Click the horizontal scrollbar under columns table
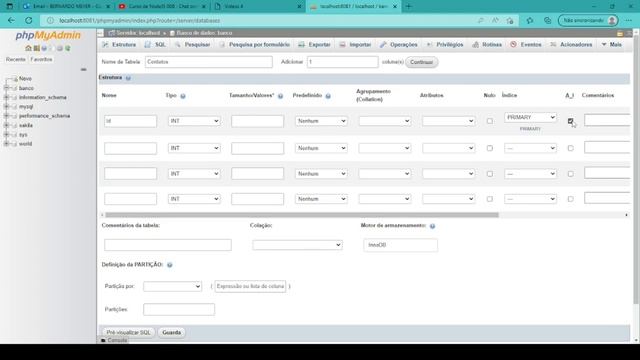Viewport: 640px width, 360px height. 302,215
